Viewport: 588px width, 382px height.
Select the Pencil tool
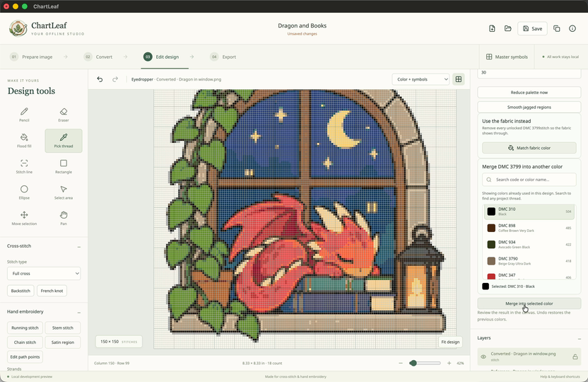(24, 115)
